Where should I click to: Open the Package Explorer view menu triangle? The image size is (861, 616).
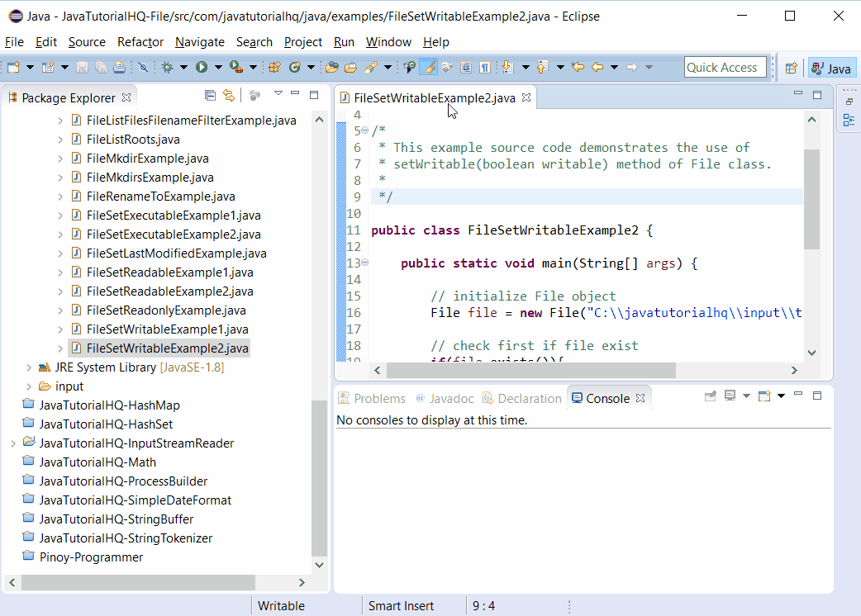(x=278, y=94)
